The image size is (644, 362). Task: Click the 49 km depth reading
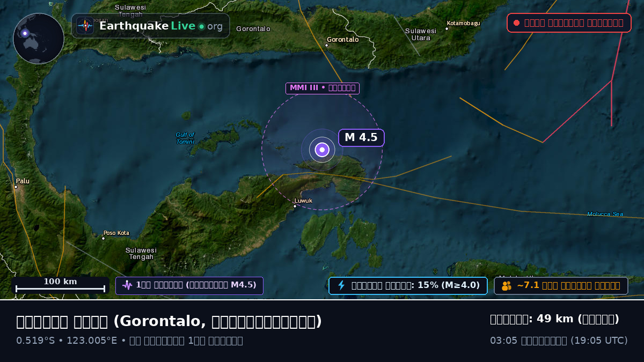pyautogui.click(x=555, y=319)
